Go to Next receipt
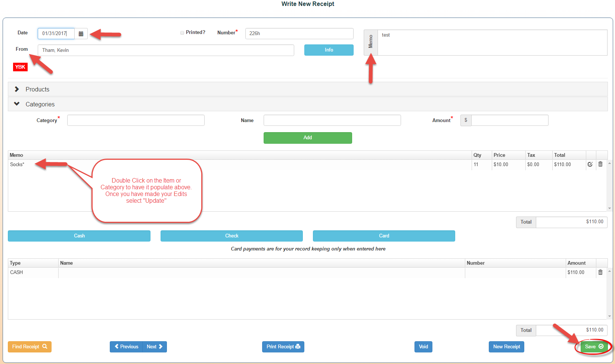 tap(155, 347)
